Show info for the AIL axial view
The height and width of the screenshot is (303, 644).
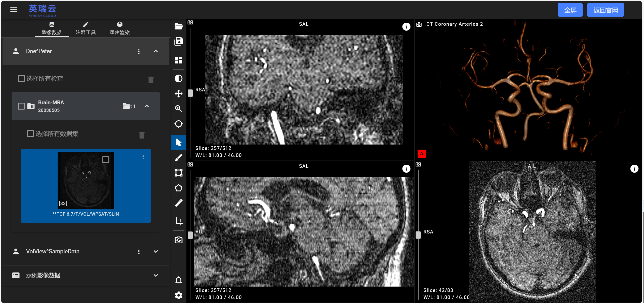(634, 169)
